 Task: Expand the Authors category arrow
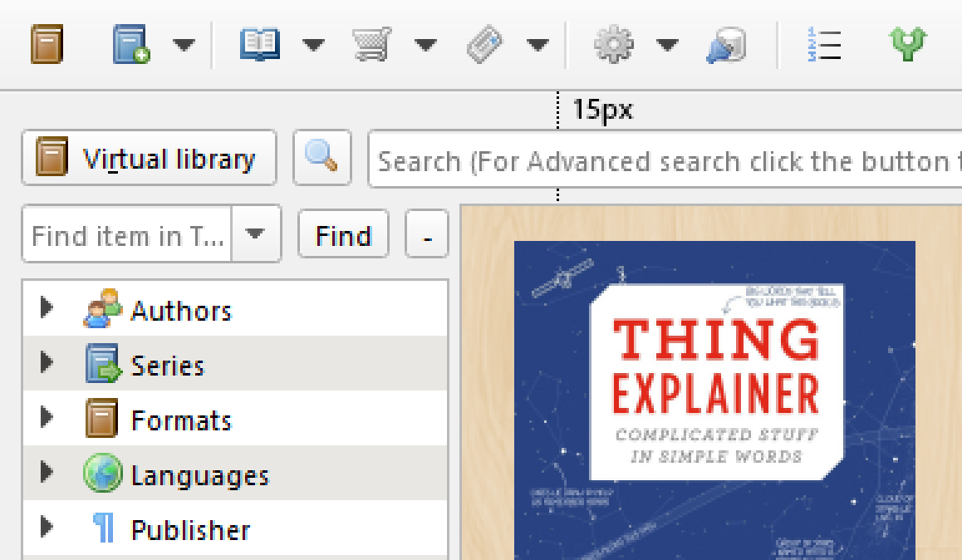[x=47, y=307]
